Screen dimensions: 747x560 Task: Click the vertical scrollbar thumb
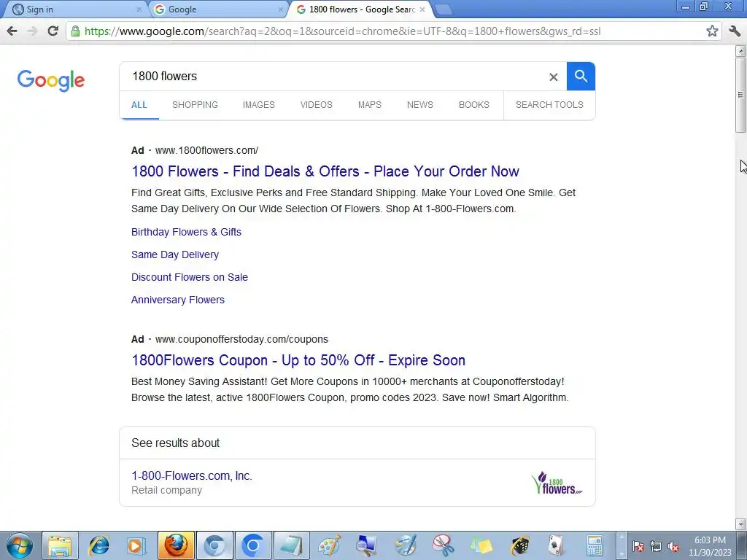click(x=740, y=96)
